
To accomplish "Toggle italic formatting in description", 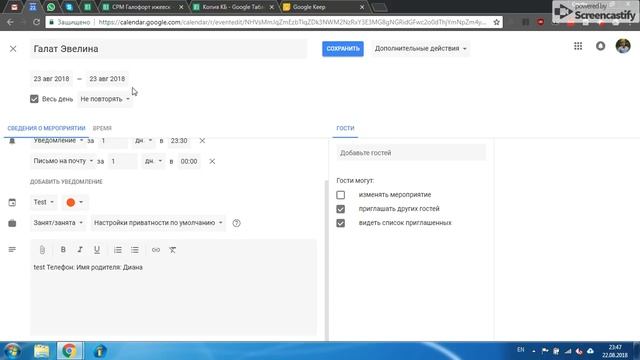I will coord(80,250).
